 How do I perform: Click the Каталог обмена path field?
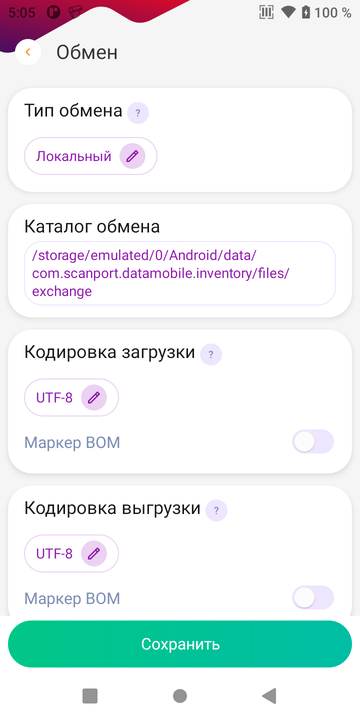(x=180, y=273)
